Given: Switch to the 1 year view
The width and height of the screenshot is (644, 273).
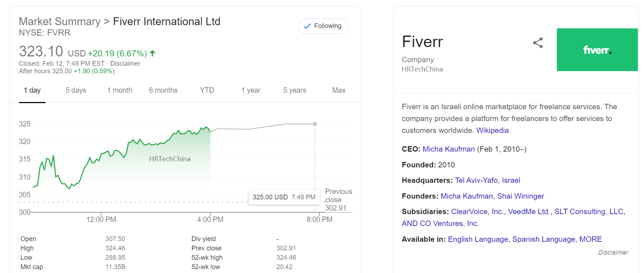Looking at the screenshot, I should 251,90.
